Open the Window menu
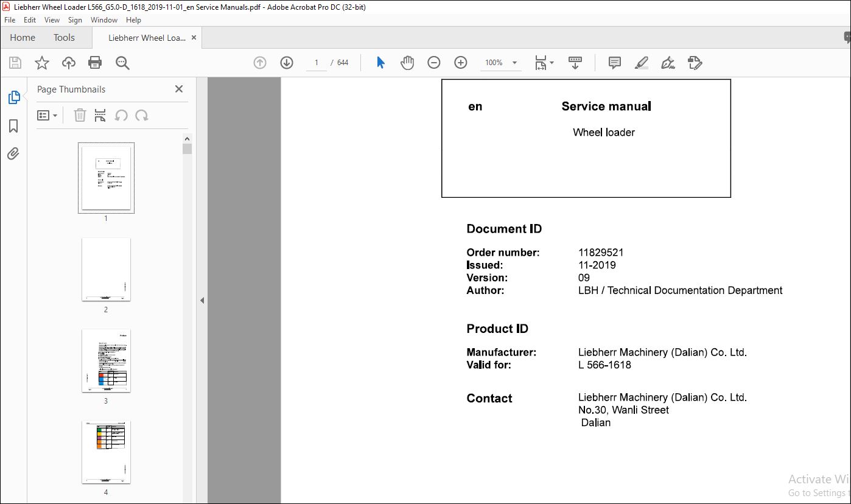The height and width of the screenshot is (504, 851). (x=104, y=20)
